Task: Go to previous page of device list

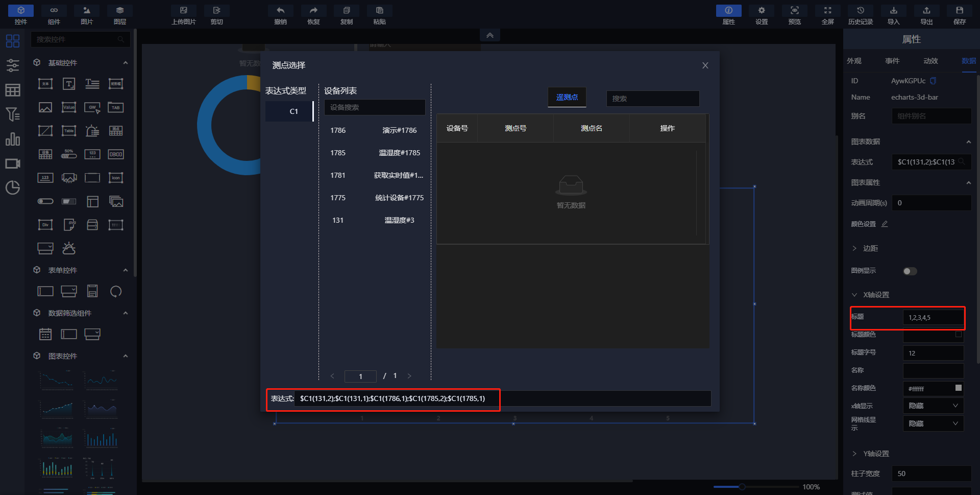Action: 332,376
